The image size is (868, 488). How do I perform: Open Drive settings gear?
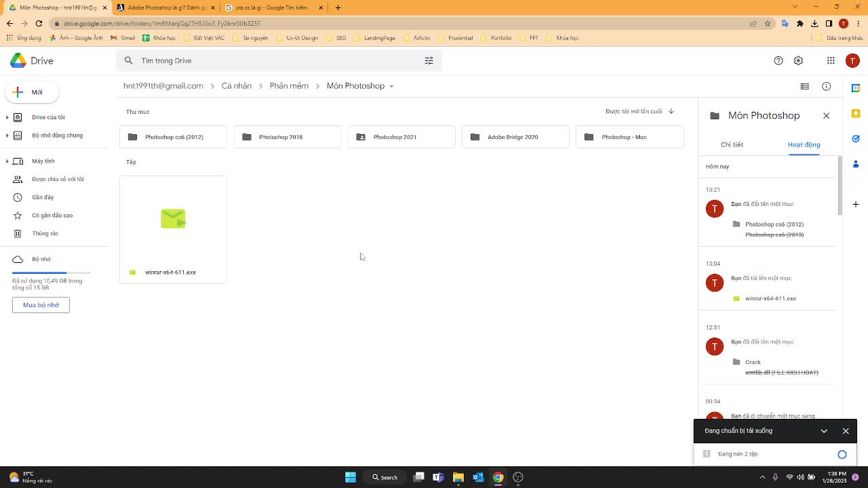coord(798,61)
